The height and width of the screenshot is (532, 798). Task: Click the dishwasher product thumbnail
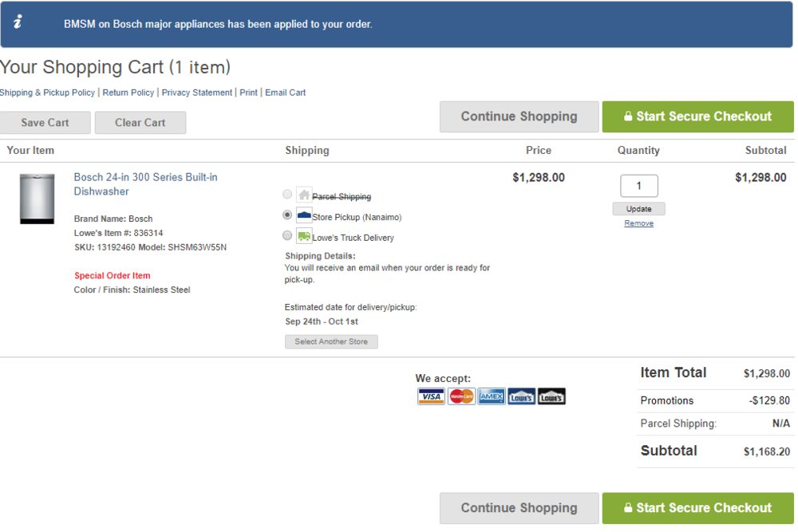pyautogui.click(x=37, y=199)
